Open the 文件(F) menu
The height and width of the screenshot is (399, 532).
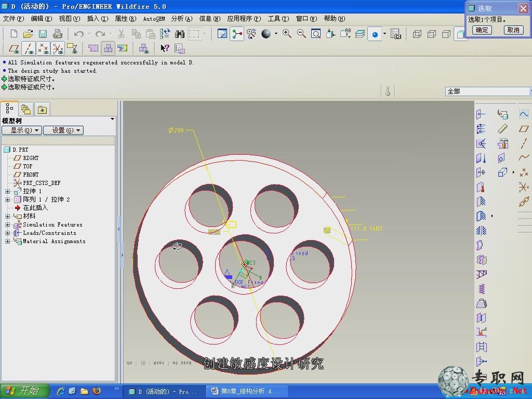pos(14,19)
